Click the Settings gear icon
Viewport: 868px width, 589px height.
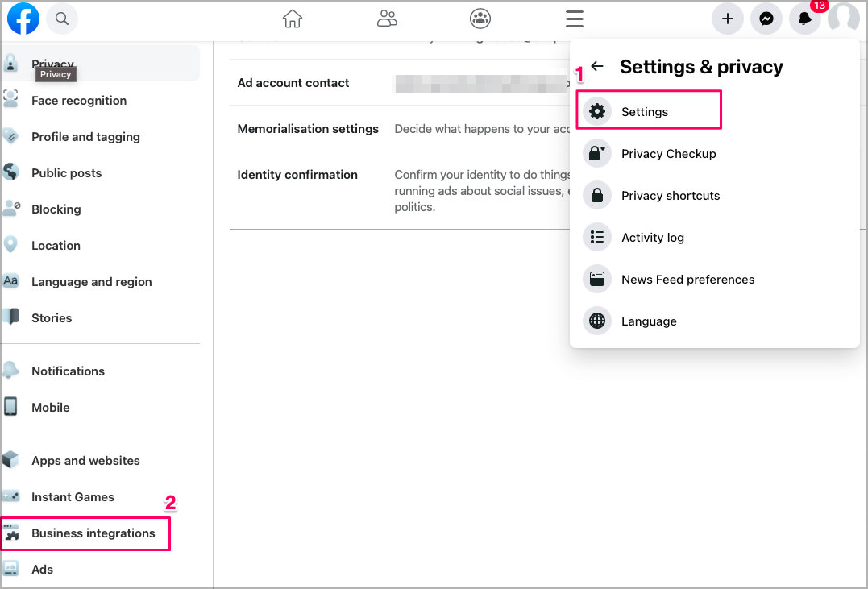[596, 111]
